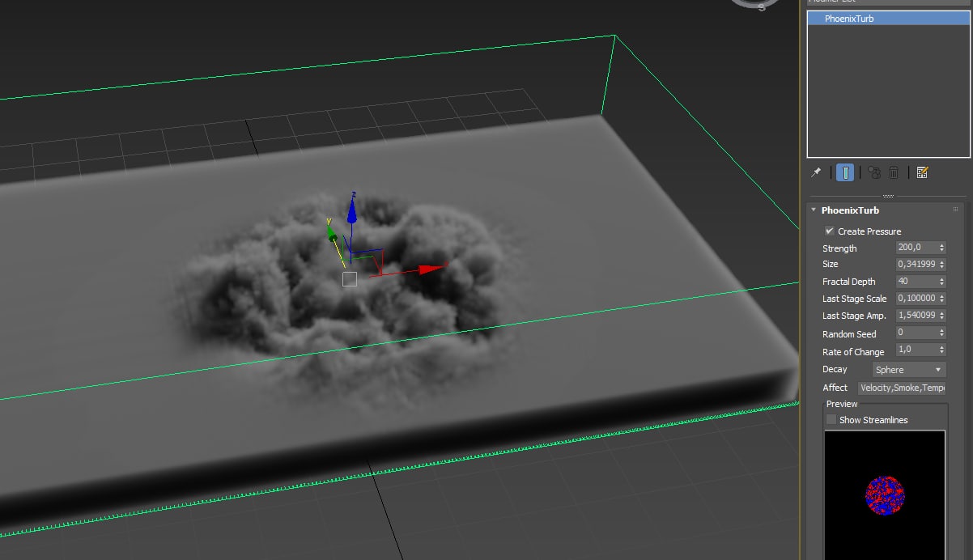Viewport: 973px width, 560px height.
Task: Click the Fractal Depth value field
Action: pos(916,282)
